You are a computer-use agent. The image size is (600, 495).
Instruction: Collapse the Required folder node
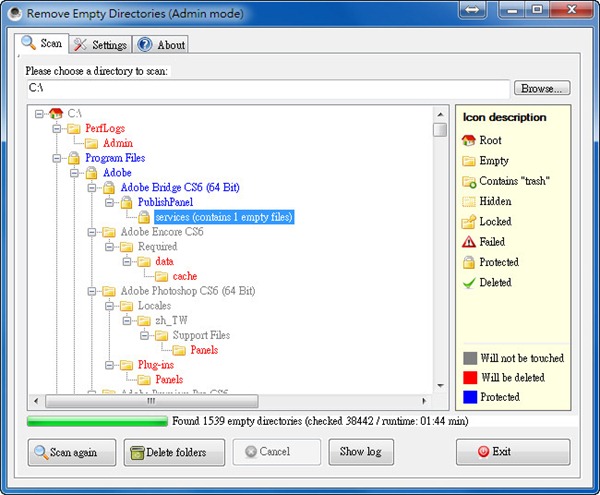109,247
